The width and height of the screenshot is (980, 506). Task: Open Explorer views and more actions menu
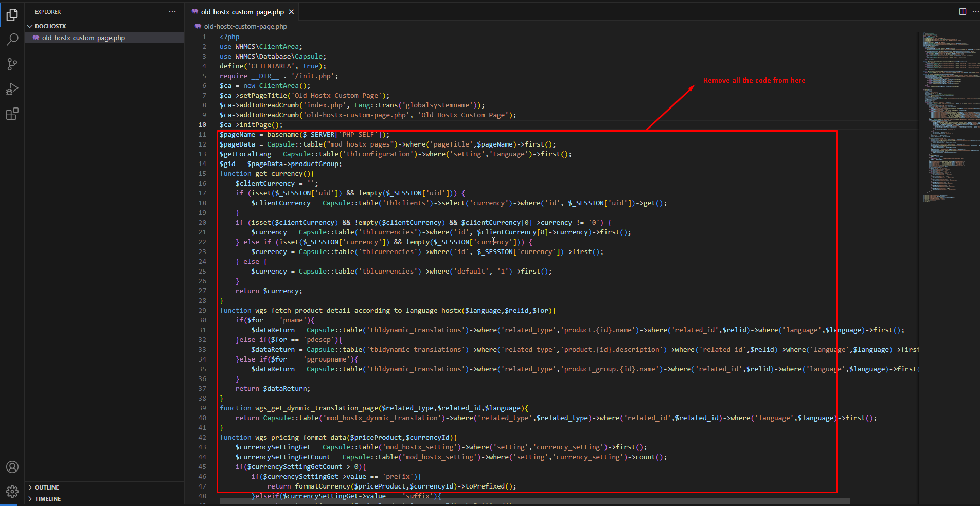[172, 12]
